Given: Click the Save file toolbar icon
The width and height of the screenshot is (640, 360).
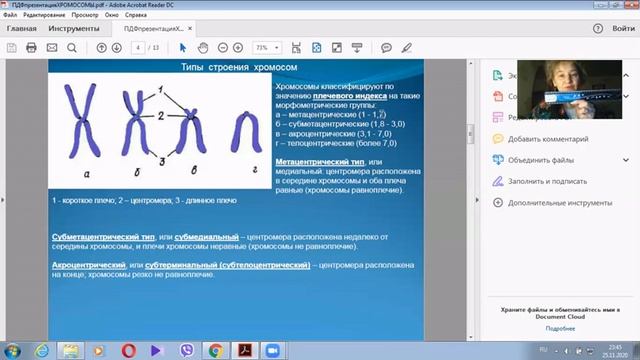Looking at the screenshot, I should (12, 48).
